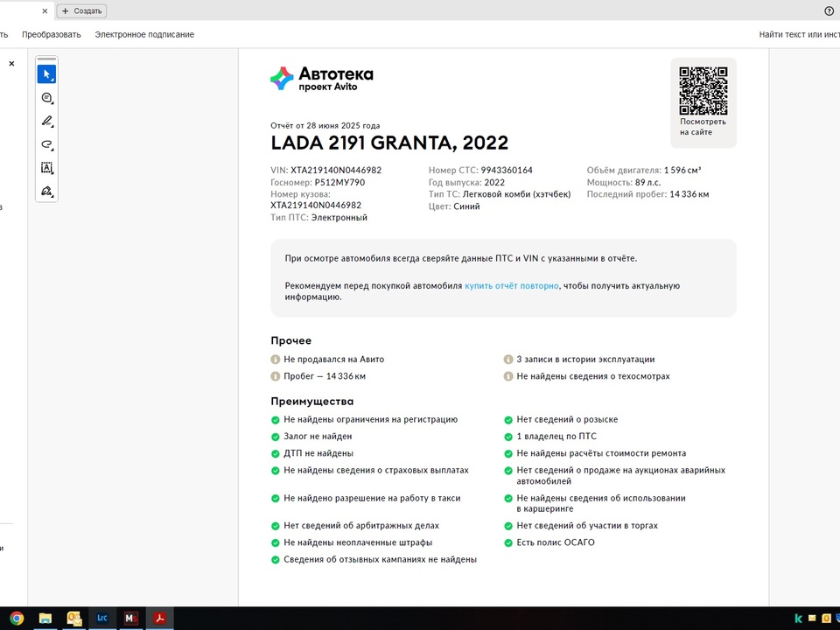This screenshot has width=840, height=630.
Task: Select the arrow selection tool
Action: pyautogui.click(x=46, y=74)
